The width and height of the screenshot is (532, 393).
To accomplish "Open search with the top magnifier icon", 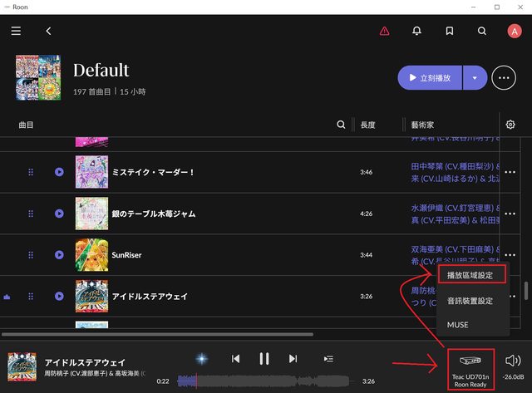I will point(482,31).
